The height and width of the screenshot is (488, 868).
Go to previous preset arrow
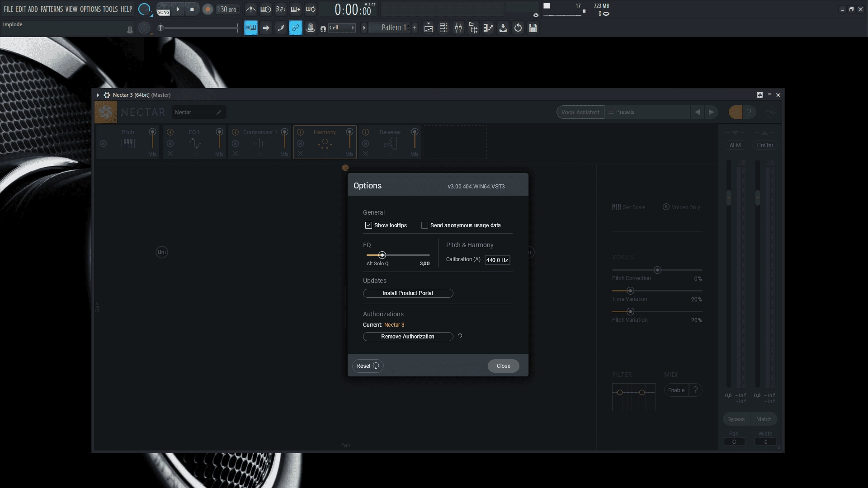698,112
